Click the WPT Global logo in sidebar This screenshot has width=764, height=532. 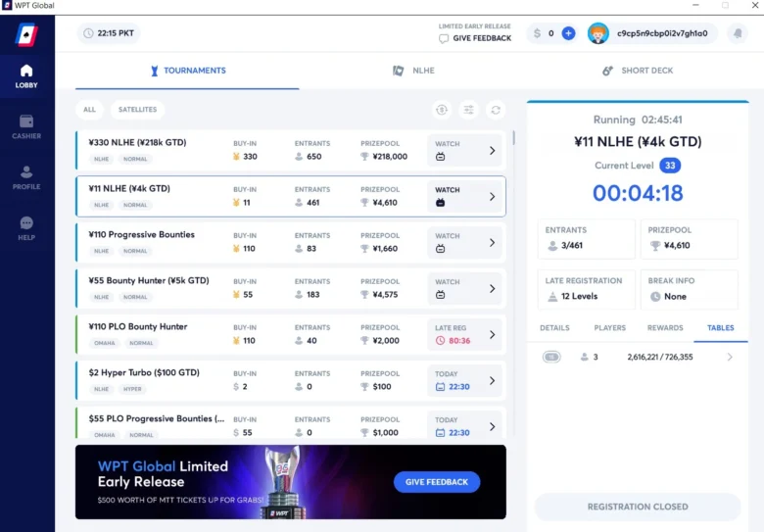[26, 34]
